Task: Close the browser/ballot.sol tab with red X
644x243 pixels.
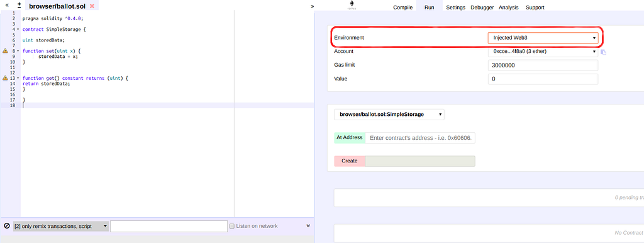Action: coord(92,6)
